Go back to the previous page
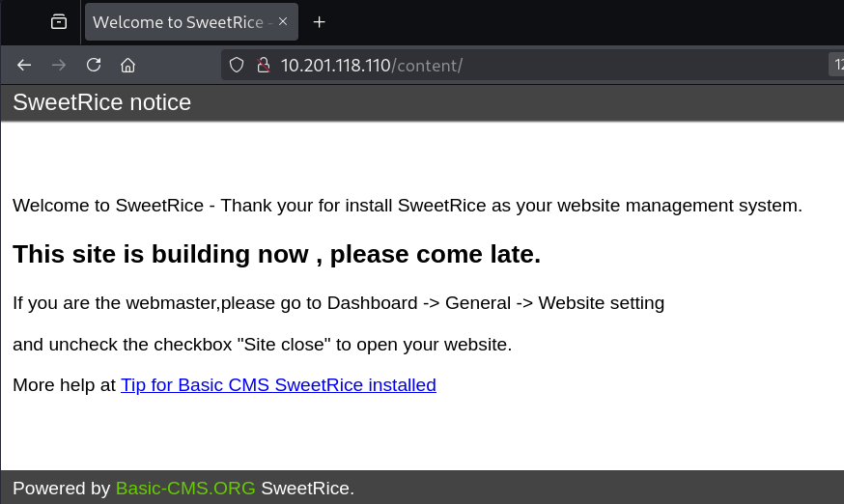 [24, 65]
